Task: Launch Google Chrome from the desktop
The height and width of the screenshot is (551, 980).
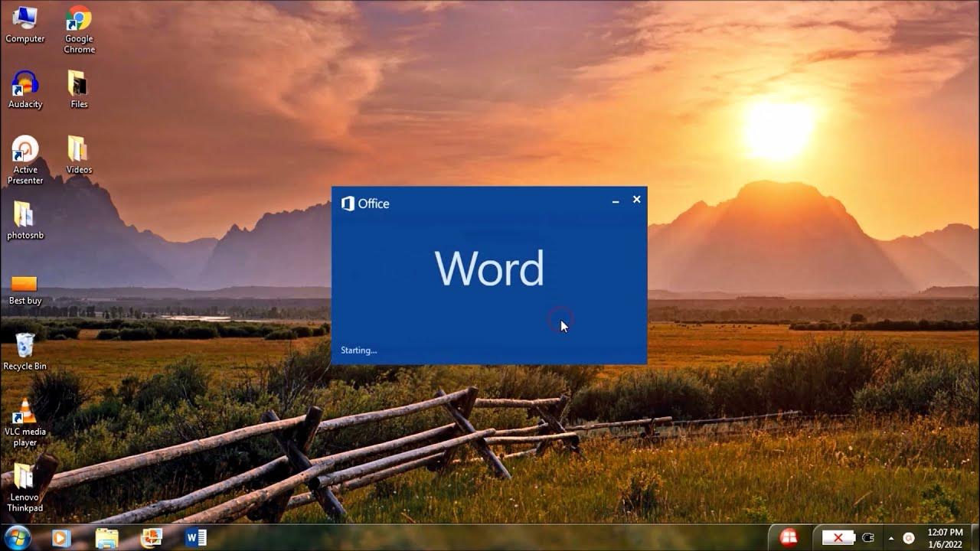Action: [x=79, y=29]
